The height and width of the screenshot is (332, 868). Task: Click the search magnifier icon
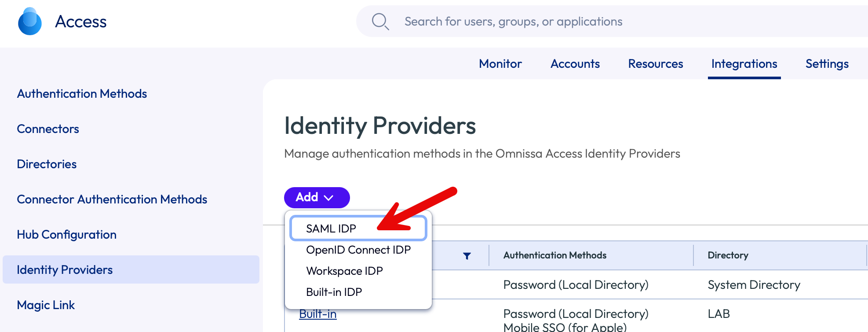point(380,22)
